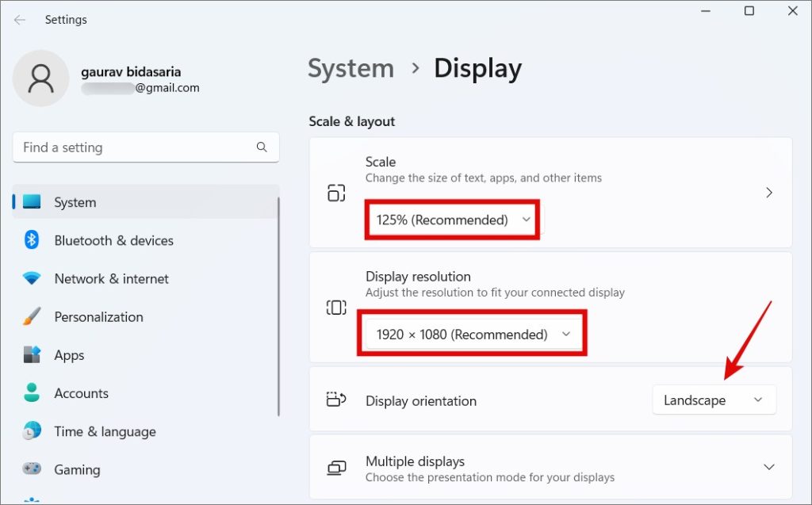This screenshot has width=812, height=505.
Task: Click the Display orientation icon
Action: 336,400
